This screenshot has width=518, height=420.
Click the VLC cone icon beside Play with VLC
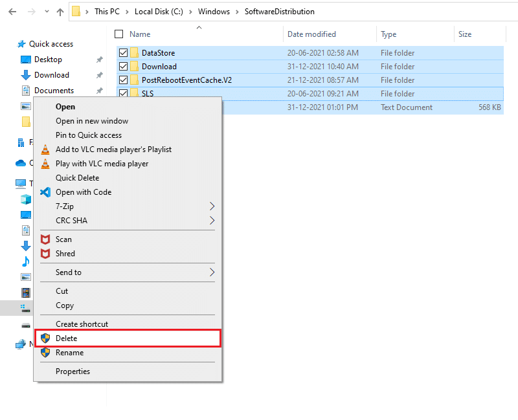coord(45,164)
